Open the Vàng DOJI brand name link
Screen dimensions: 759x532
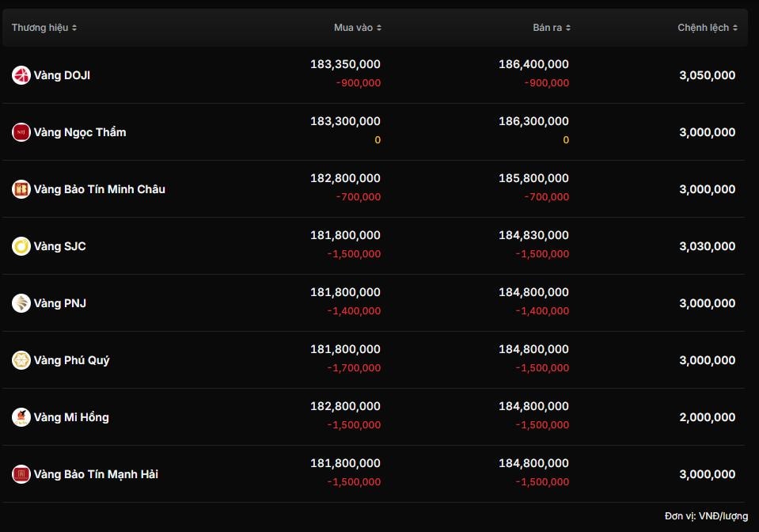pos(62,75)
